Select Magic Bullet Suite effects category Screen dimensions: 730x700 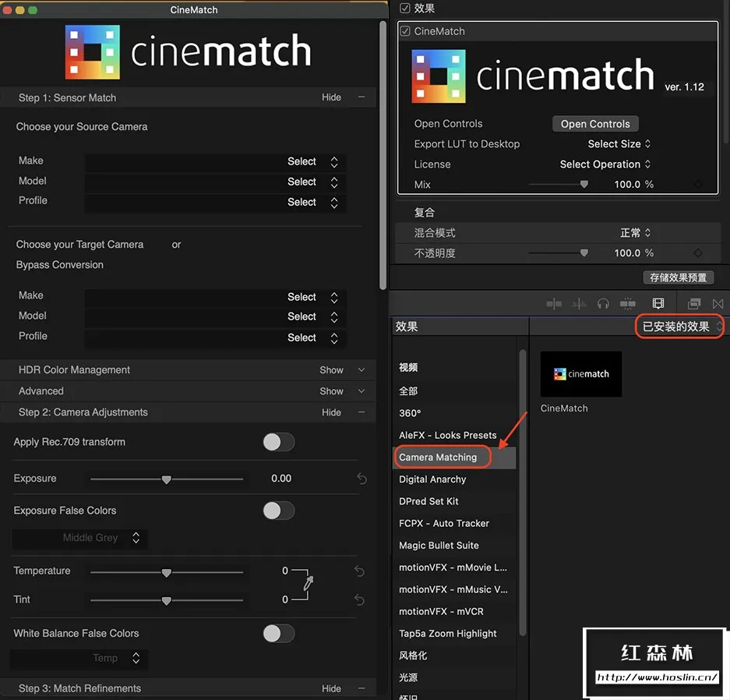[439, 546]
